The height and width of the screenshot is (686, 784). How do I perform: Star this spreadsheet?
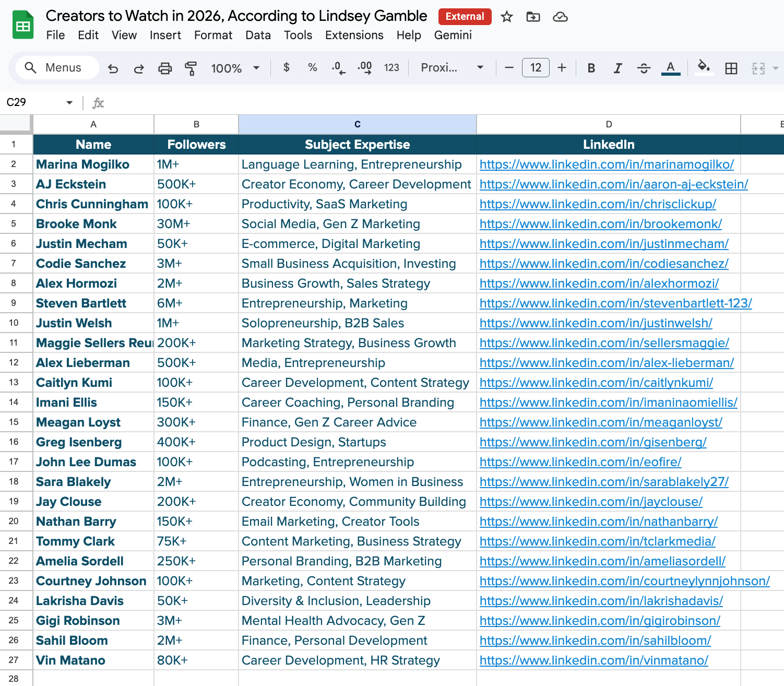click(506, 17)
